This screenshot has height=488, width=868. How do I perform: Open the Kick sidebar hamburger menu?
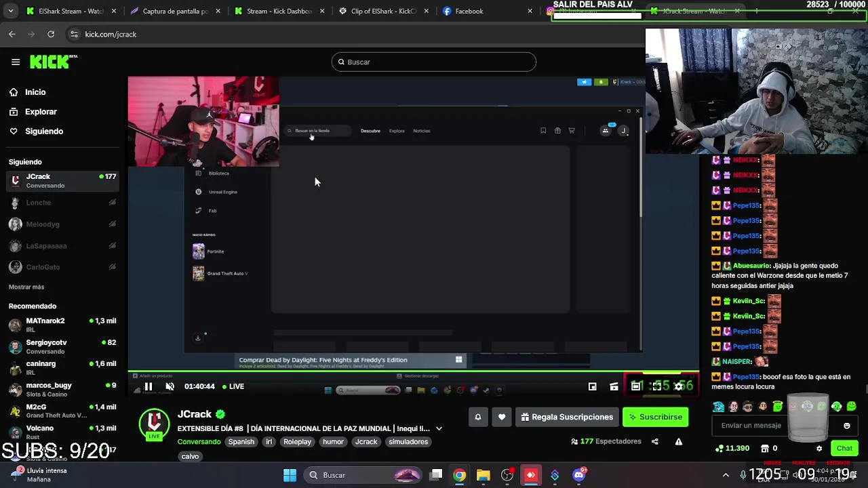pos(16,62)
